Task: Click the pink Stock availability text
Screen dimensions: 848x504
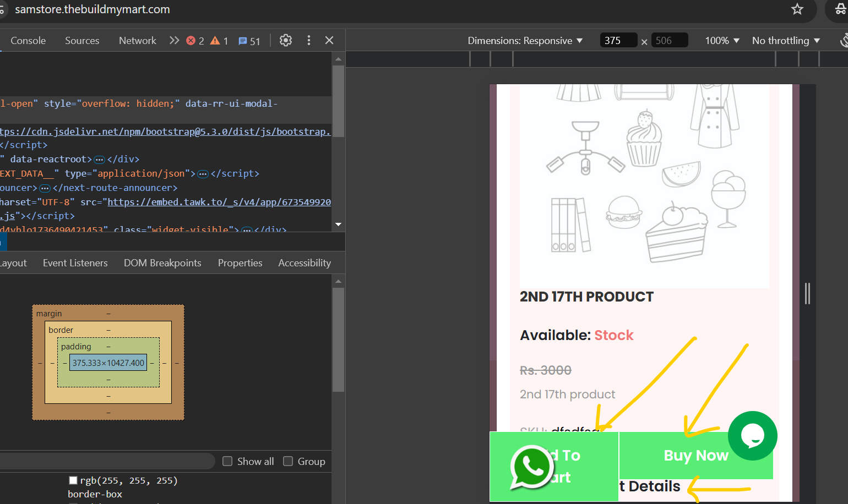Action: 614,335
